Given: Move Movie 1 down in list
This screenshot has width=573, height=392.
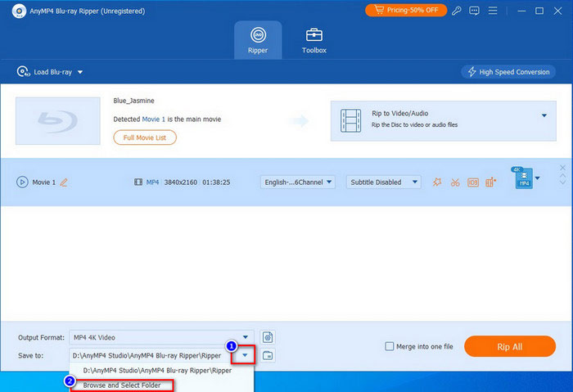Looking at the screenshot, I should [x=563, y=182].
